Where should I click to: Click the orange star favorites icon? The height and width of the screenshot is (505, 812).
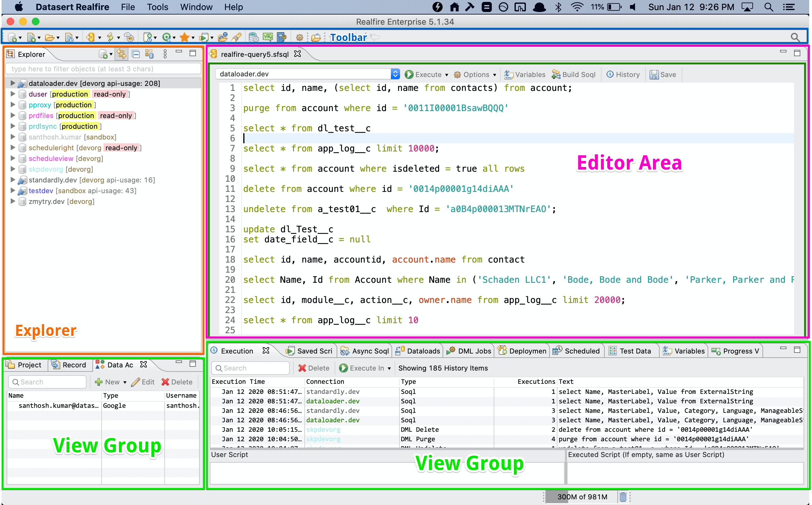click(x=184, y=37)
